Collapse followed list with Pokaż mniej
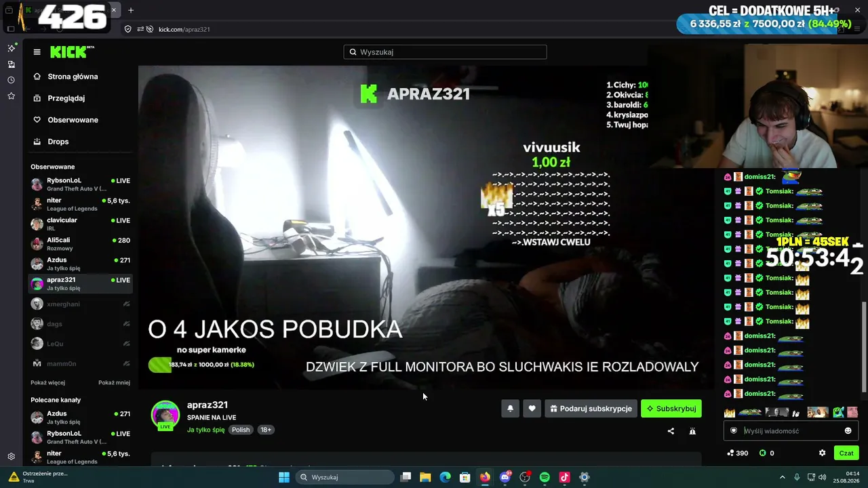Image resolution: width=868 pixels, height=488 pixels. (x=114, y=382)
